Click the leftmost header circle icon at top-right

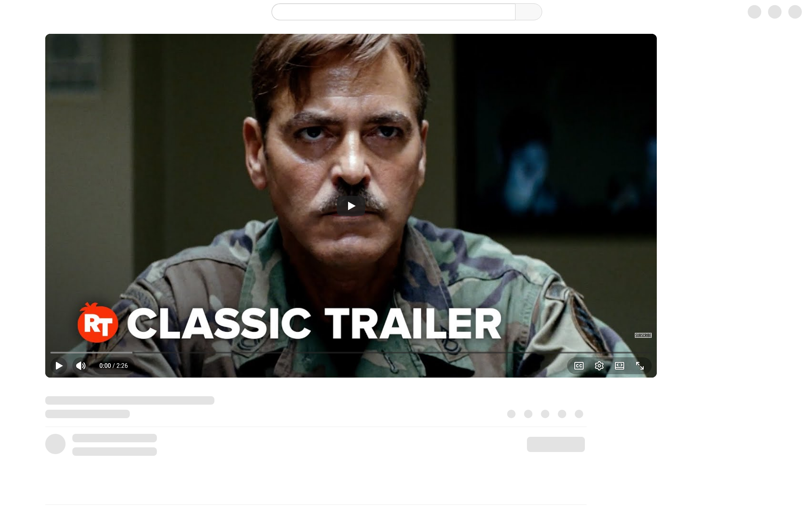coord(754,12)
